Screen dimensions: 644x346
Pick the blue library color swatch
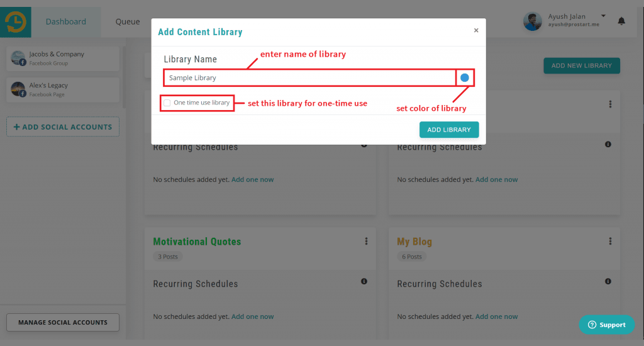click(465, 77)
